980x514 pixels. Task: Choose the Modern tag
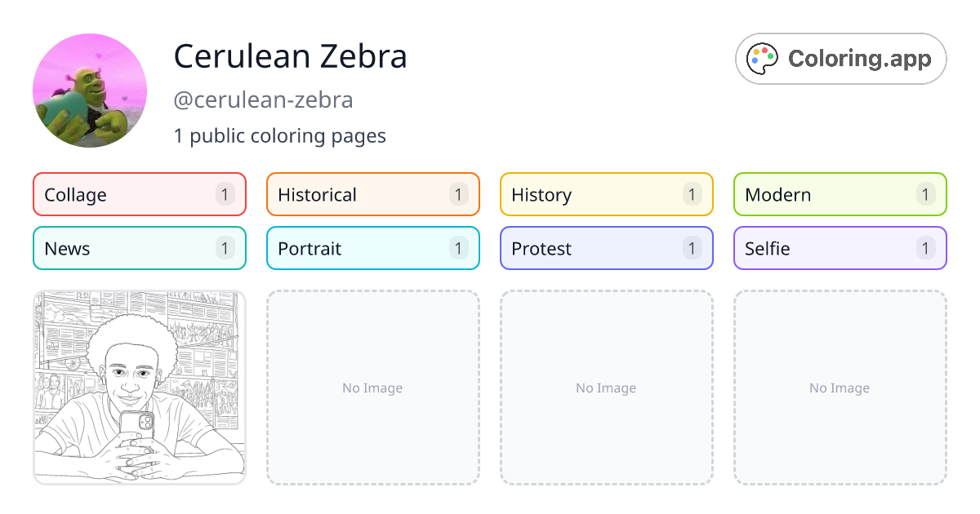pyautogui.click(x=840, y=194)
